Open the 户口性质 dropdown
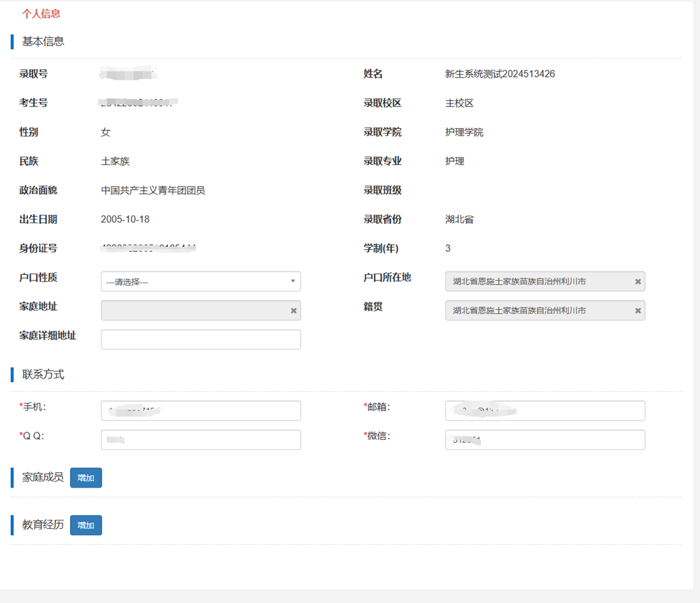Screen dimensions: 700x603 201,281
